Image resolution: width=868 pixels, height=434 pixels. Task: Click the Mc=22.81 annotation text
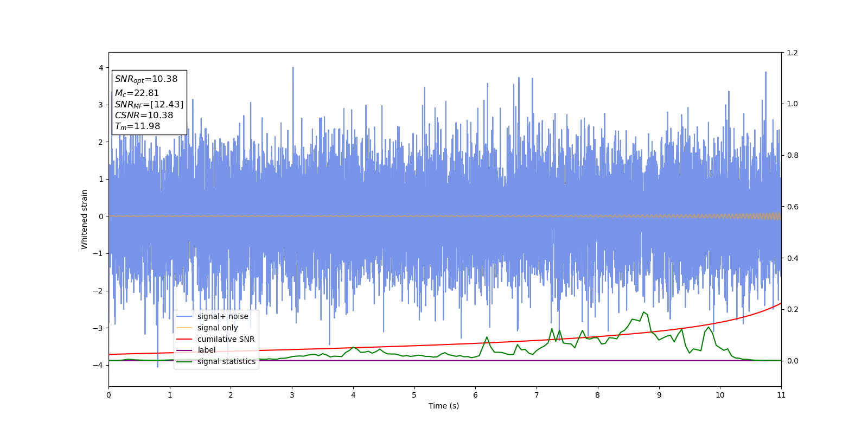click(x=137, y=93)
